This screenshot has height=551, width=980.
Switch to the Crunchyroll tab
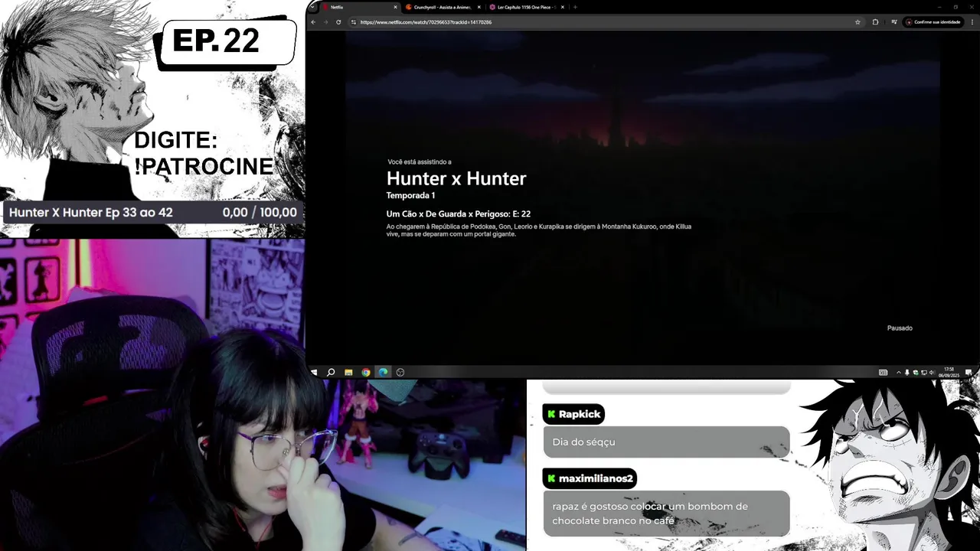point(444,7)
